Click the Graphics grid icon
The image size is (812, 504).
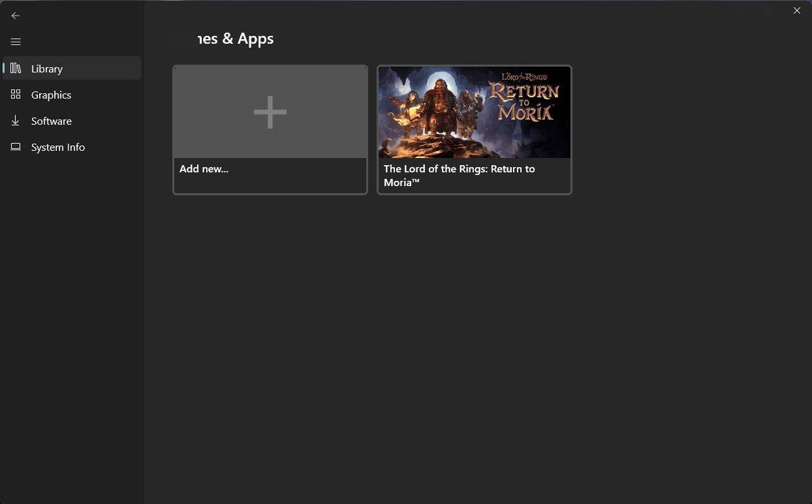(16, 95)
